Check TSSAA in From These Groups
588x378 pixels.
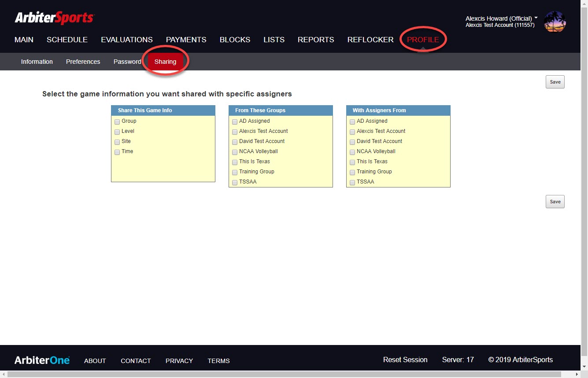point(235,183)
